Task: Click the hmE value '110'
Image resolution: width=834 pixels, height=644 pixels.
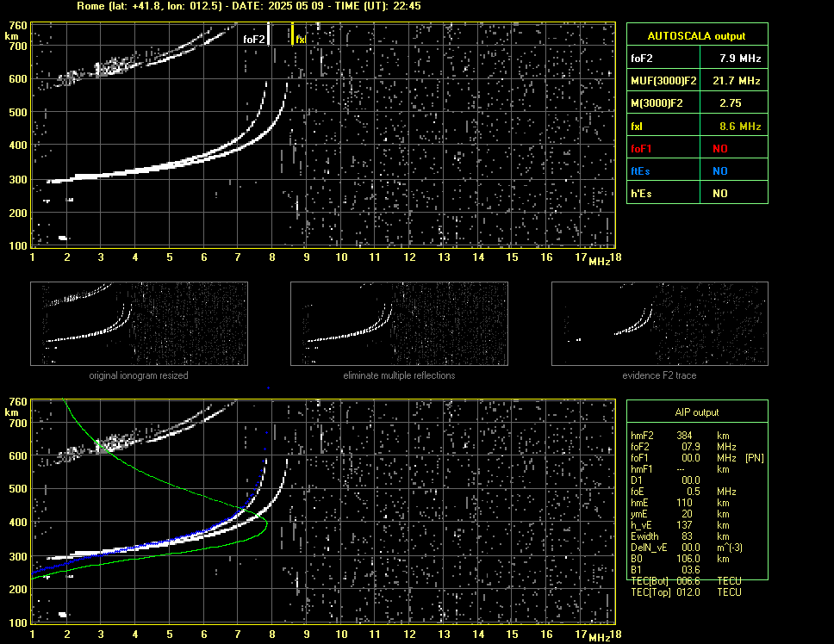Action: [685, 503]
